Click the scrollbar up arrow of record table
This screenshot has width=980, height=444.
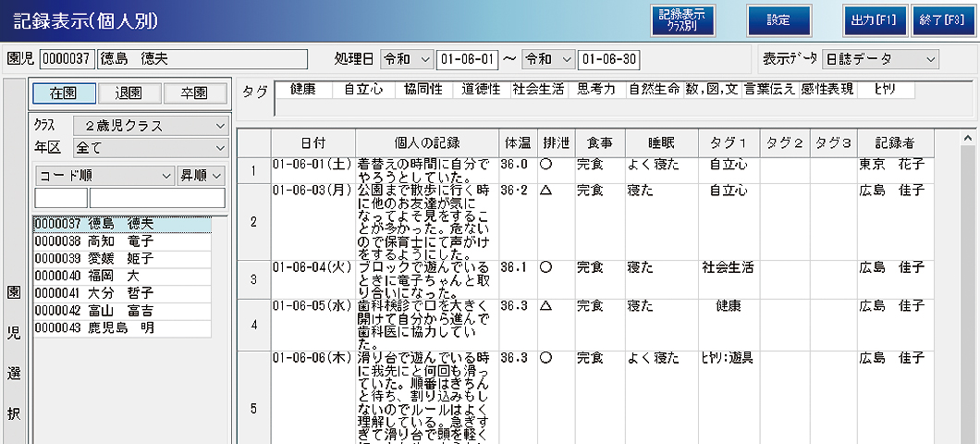click(x=969, y=139)
